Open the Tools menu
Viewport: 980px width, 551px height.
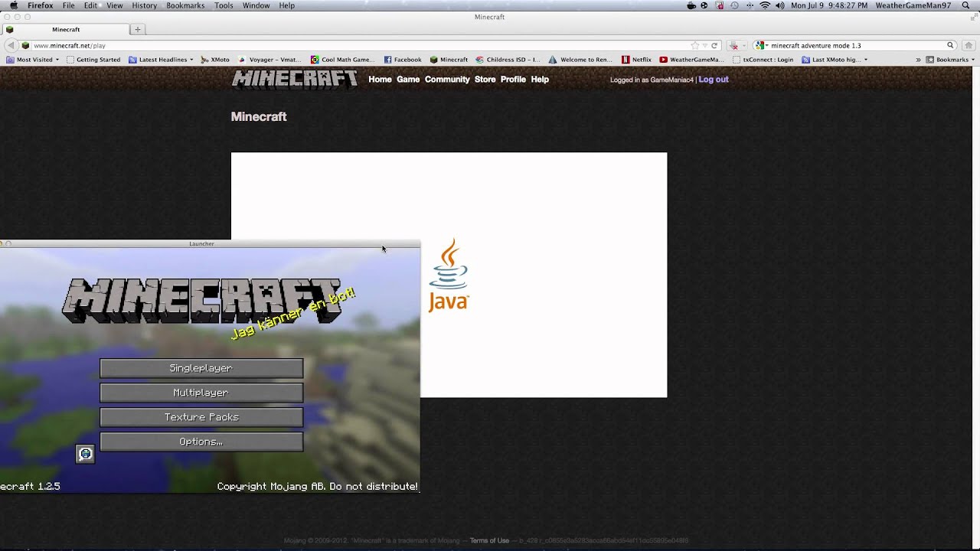click(224, 5)
